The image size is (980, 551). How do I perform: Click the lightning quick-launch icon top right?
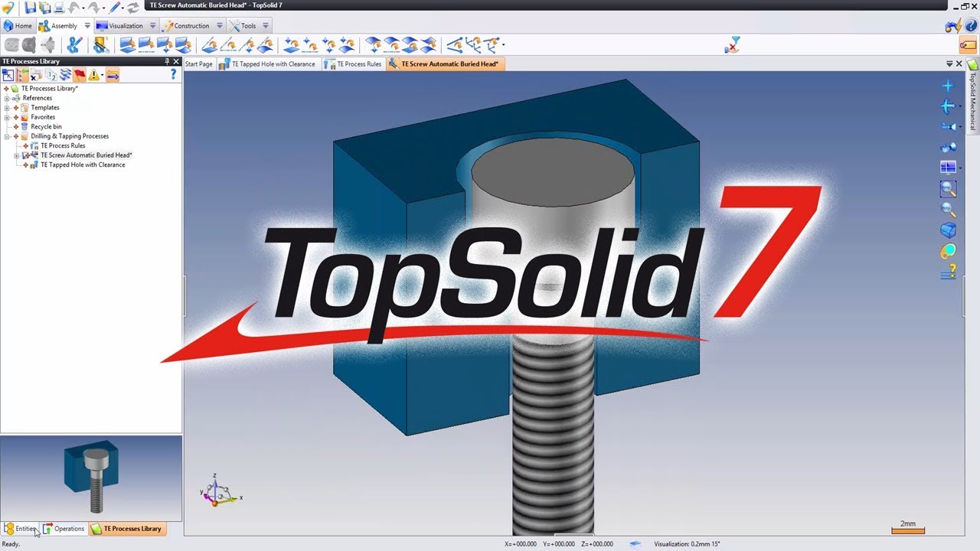(953, 26)
